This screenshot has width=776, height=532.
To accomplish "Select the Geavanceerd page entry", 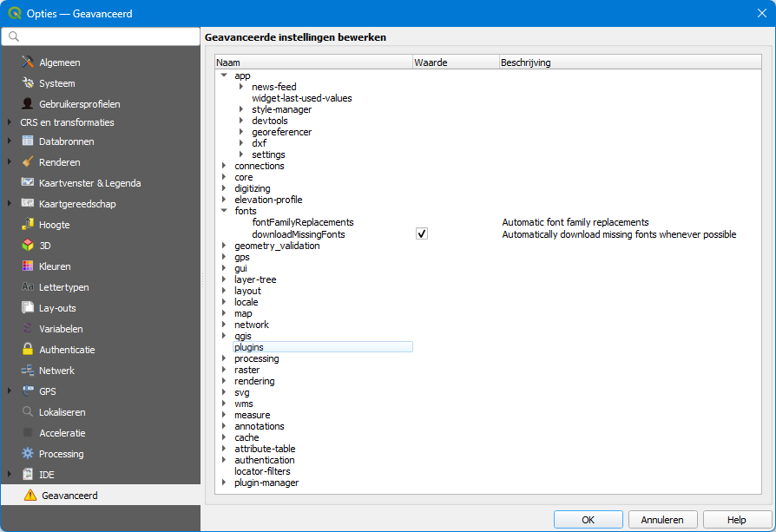I will click(x=101, y=495).
